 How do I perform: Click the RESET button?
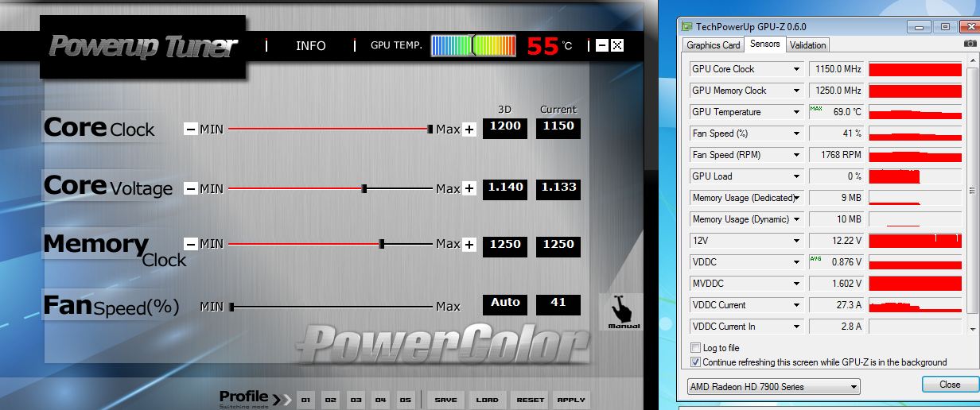tap(530, 400)
